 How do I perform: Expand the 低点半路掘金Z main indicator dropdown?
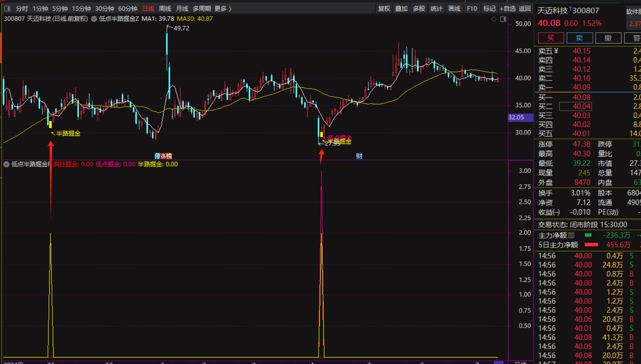pos(94,19)
